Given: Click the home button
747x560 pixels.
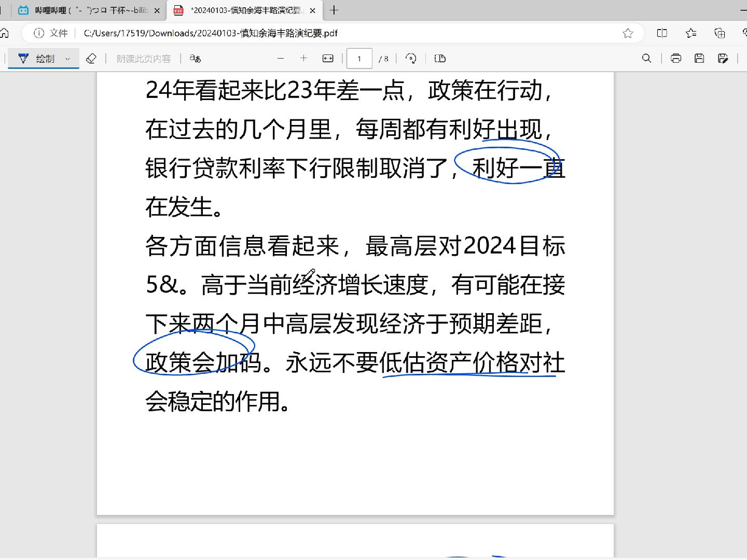Looking at the screenshot, I should 4,33.
